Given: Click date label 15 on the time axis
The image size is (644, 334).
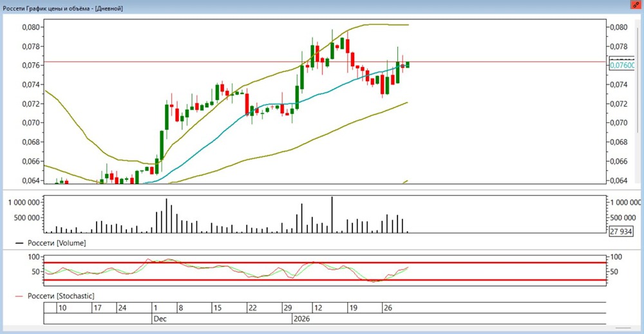Looking at the screenshot, I should click(x=217, y=308).
